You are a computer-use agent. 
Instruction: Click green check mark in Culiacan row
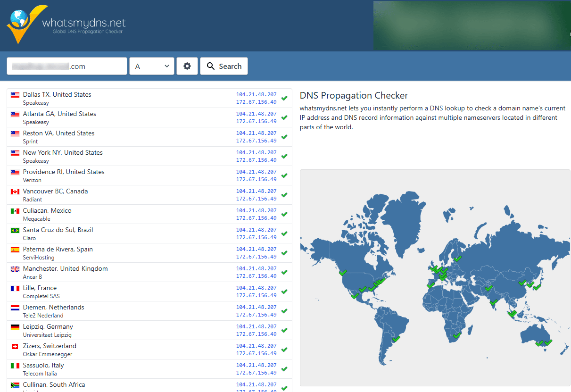click(x=284, y=214)
